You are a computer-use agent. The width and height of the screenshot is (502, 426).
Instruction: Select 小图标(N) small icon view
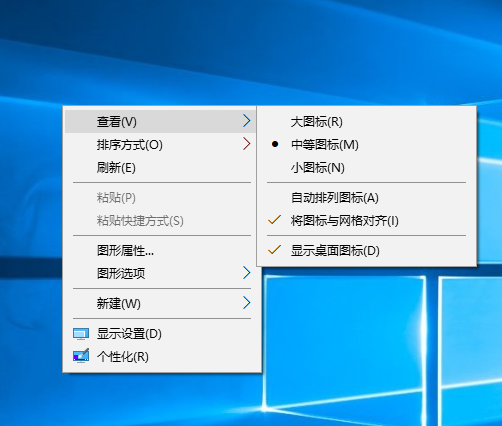click(366, 167)
